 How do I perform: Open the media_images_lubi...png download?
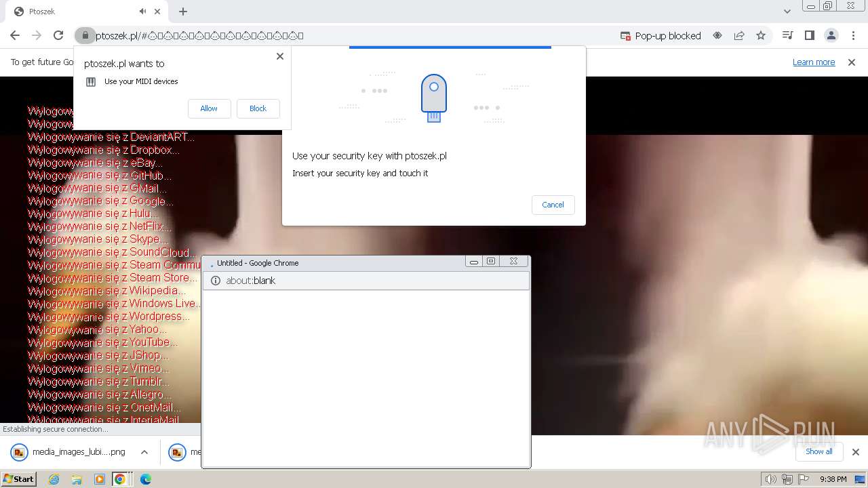79,452
